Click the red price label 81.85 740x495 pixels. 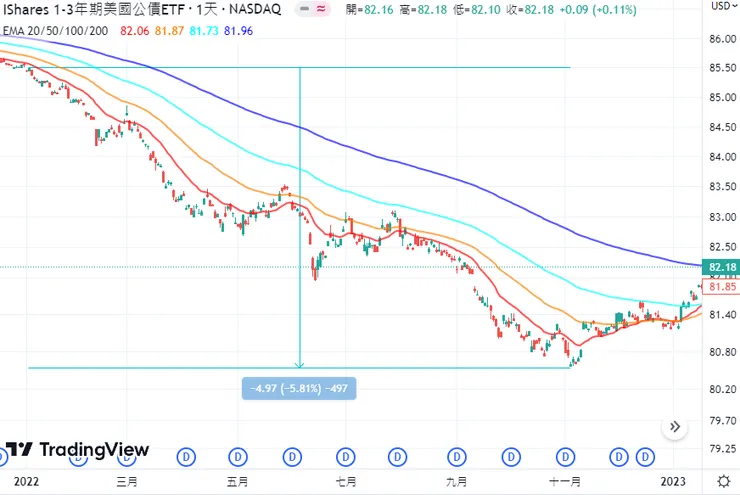tap(721, 287)
